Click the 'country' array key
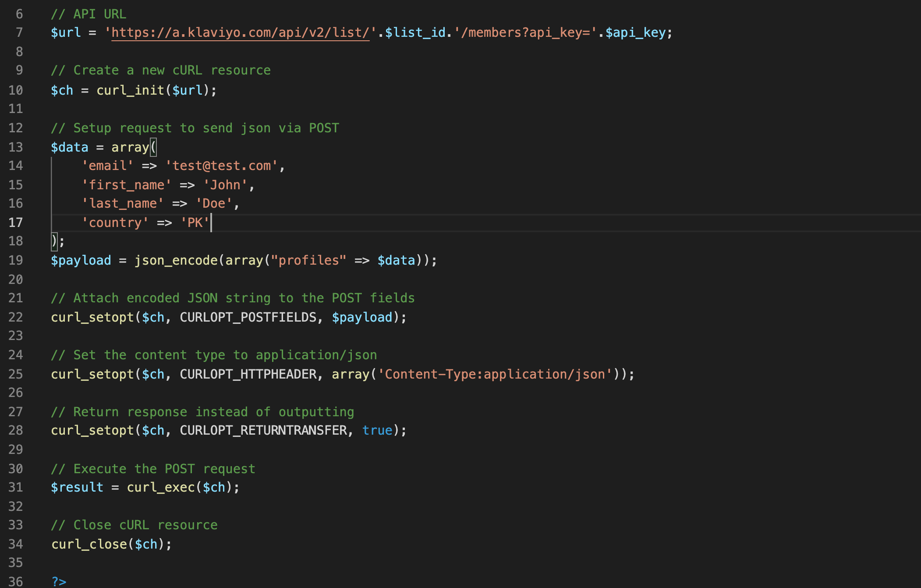This screenshot has height=588, width=921. click(115, 223)
